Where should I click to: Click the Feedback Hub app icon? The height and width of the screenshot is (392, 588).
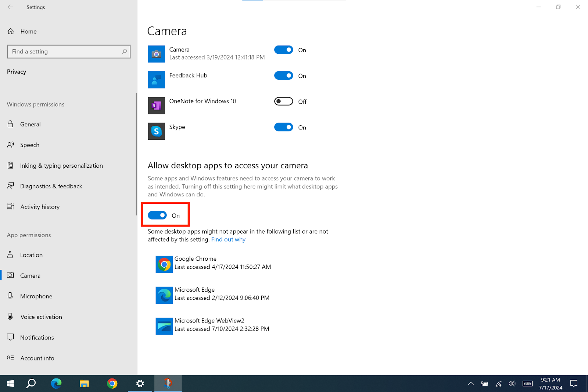[x=157, y=80]
